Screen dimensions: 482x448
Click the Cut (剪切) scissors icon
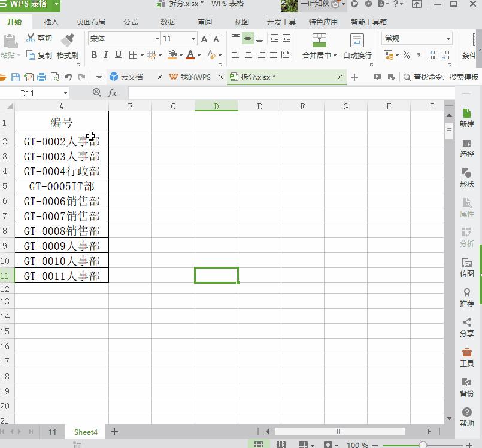coord(31,38)
